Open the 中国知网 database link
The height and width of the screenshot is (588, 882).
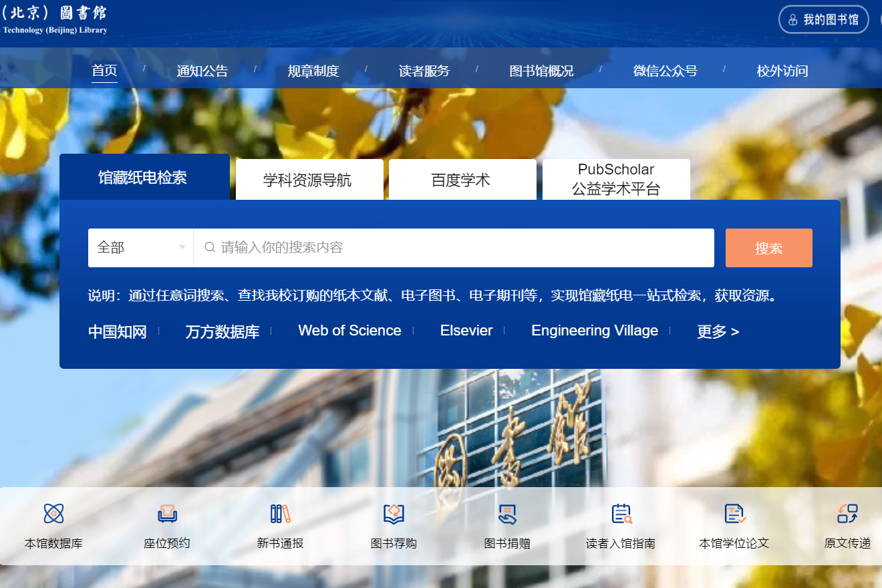point(118,331)
